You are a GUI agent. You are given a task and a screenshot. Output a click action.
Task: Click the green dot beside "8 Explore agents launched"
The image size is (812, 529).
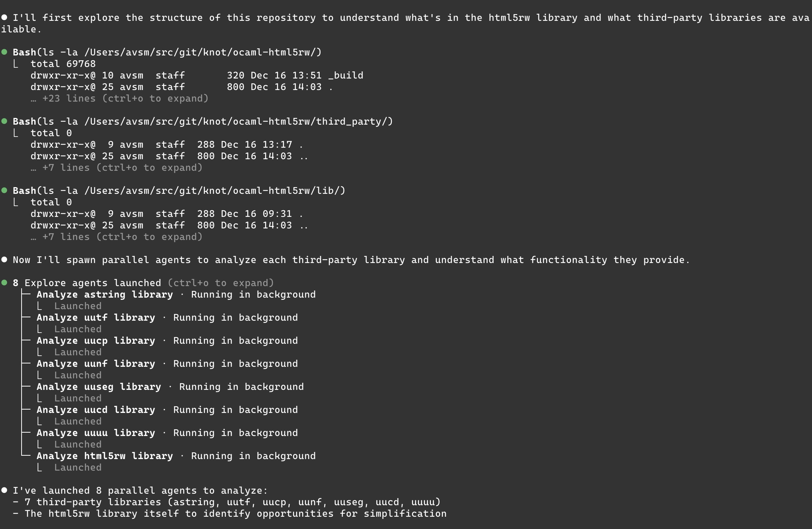click(x=4, y=283)
